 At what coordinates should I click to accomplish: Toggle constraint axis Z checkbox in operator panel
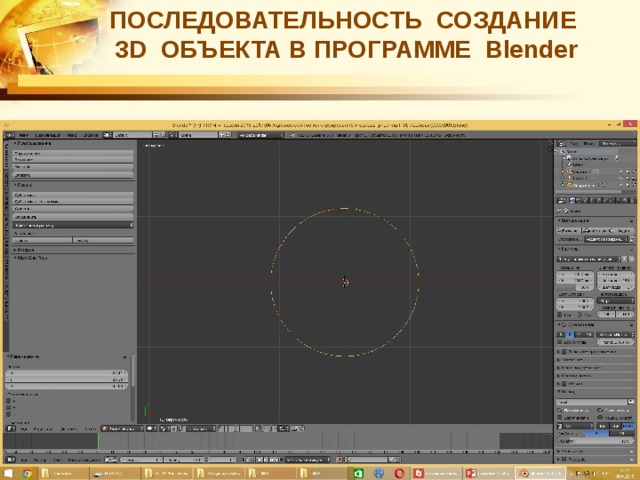tap(9, 414)
